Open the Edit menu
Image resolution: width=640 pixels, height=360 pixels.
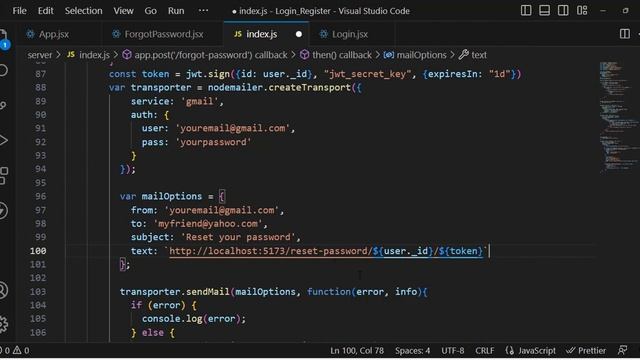[45, 11]
